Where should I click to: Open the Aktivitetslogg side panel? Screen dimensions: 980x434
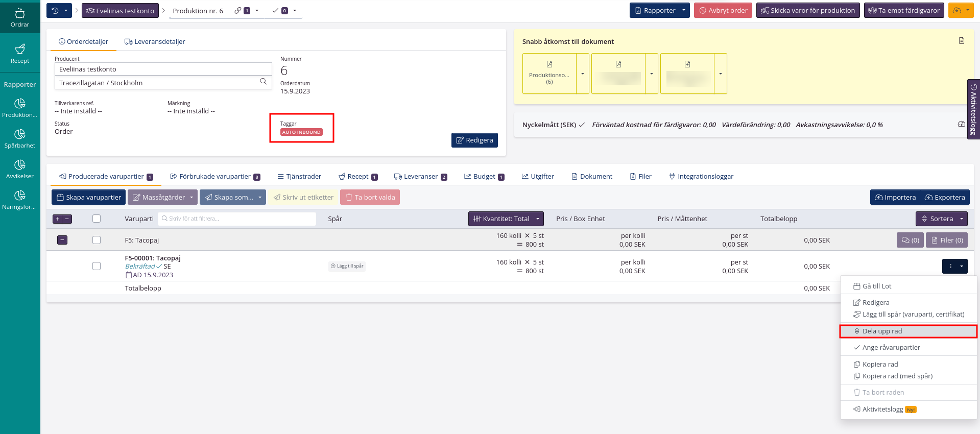click(x=973, y=109)
